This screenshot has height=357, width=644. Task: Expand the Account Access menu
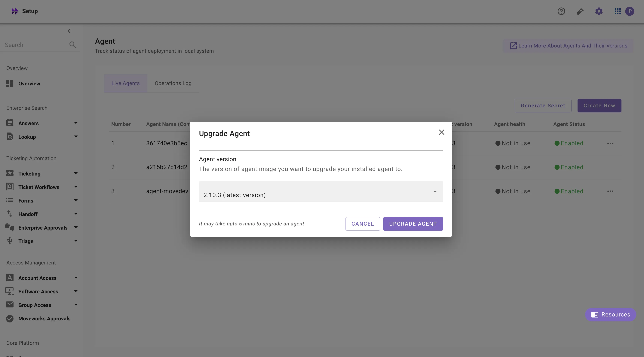point(76,278)
